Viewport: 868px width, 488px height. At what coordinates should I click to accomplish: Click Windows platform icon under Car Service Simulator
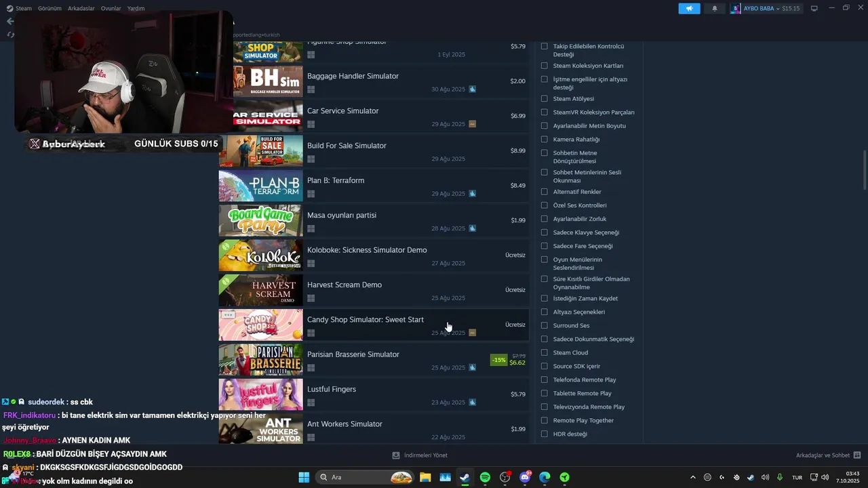(311, 124)
